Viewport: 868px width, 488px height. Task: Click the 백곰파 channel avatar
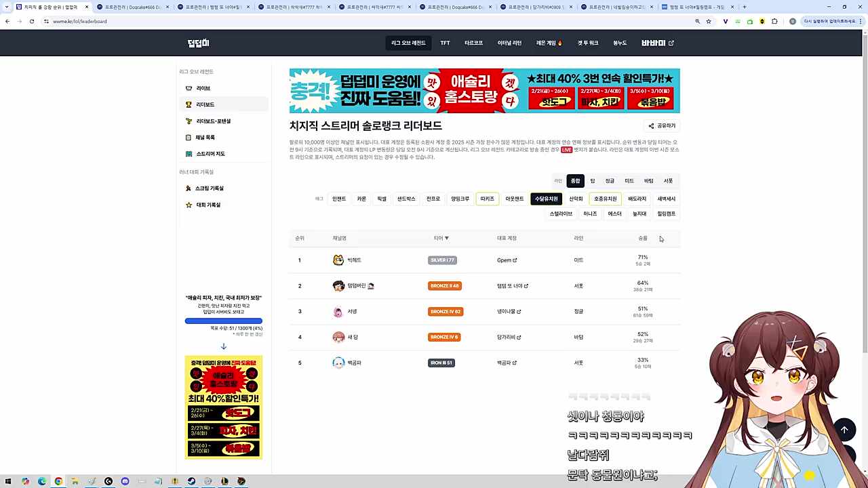(x=338, y=363)
